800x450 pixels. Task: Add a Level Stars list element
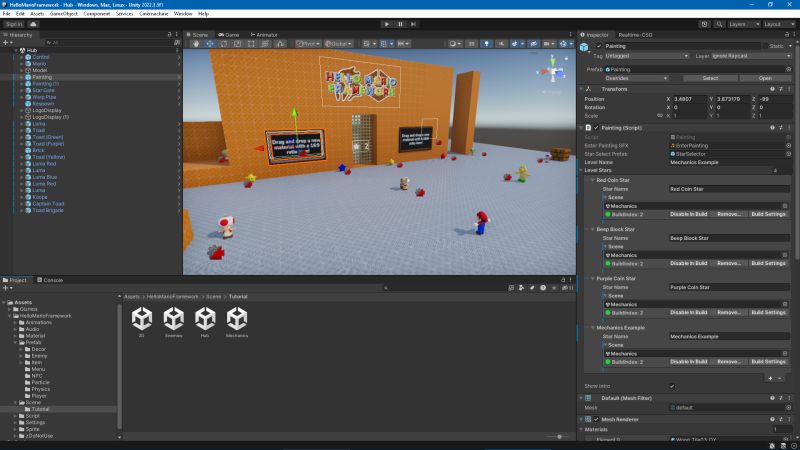point(770,378)
